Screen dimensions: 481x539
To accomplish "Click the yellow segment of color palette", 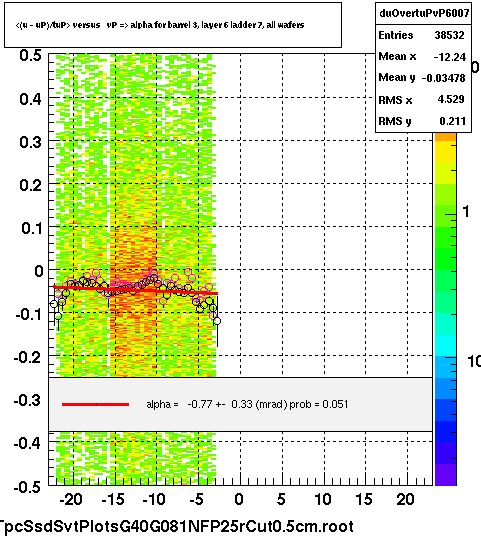I will [446, 152].
